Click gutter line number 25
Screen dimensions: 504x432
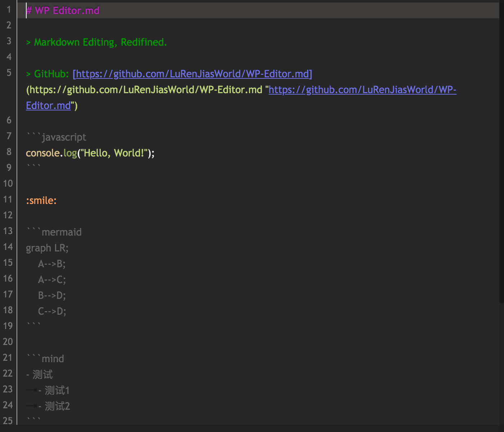point(8,421)
